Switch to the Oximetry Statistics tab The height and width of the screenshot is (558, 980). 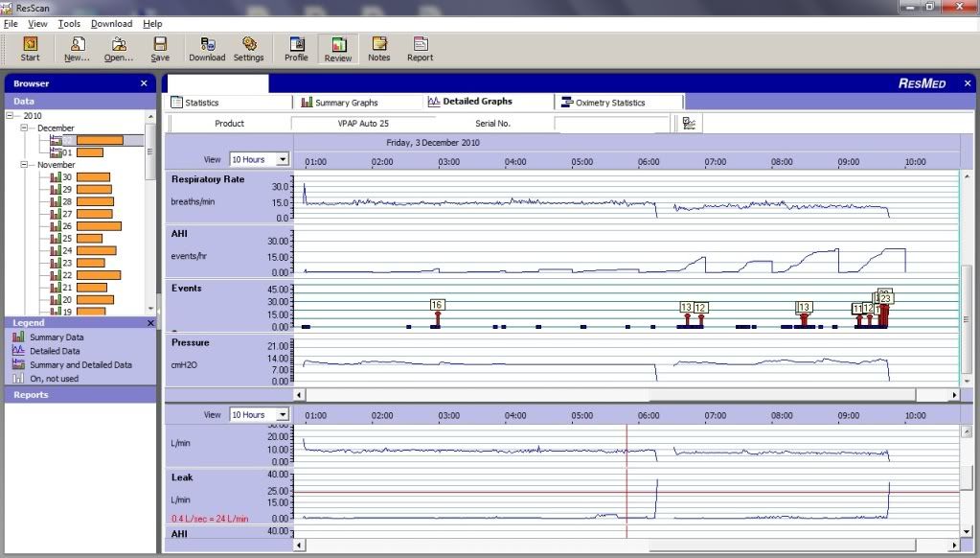[x=620, y=103]
